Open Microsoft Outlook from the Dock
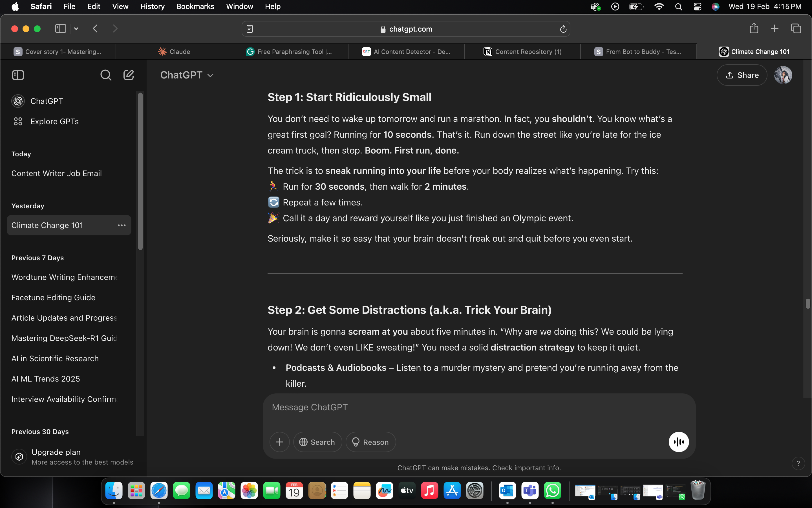This screenshot has height=508, width=812. click(x=507, y=491)
